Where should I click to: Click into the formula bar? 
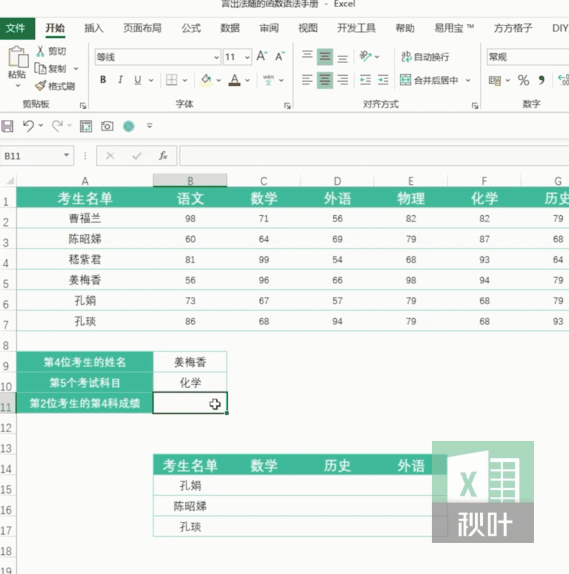[374, 156]
